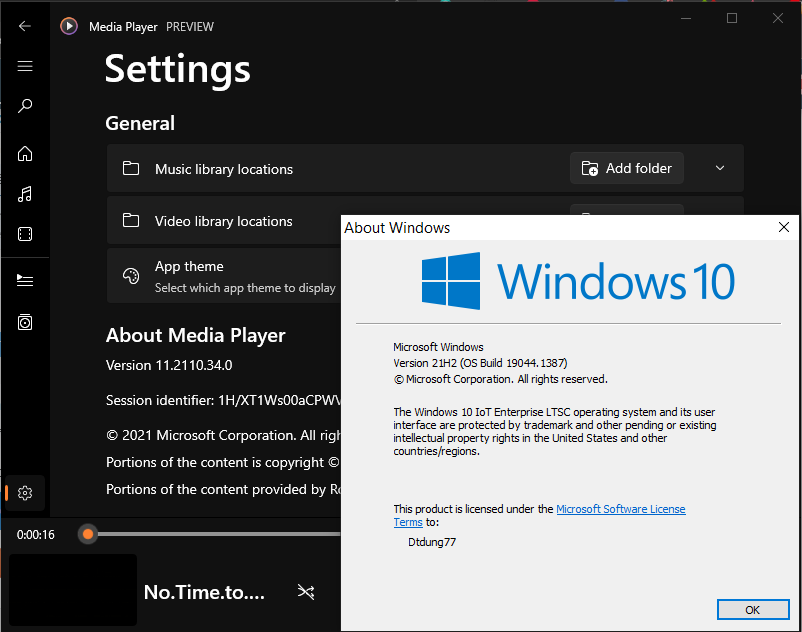This screenshot has height=632, width=802.
Task: Click the Version 21H2 OS Build text
Action: point(480,363)
